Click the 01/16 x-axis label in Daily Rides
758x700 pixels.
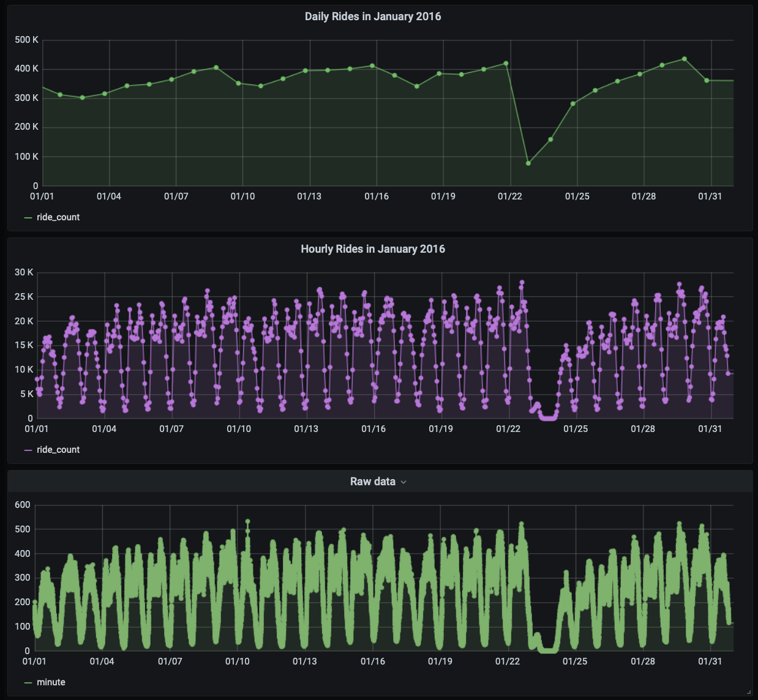pyautogui.click(x=377, y=196)
